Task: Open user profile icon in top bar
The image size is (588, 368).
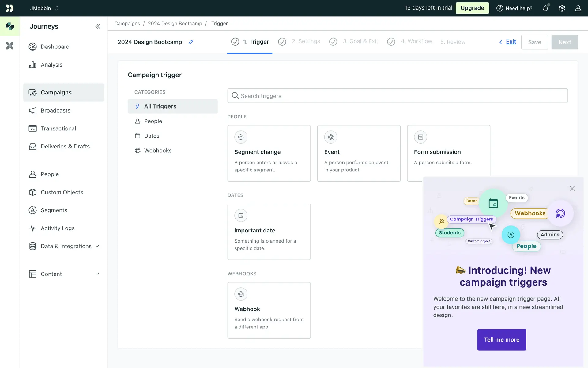Action: (x=578, y=8)
